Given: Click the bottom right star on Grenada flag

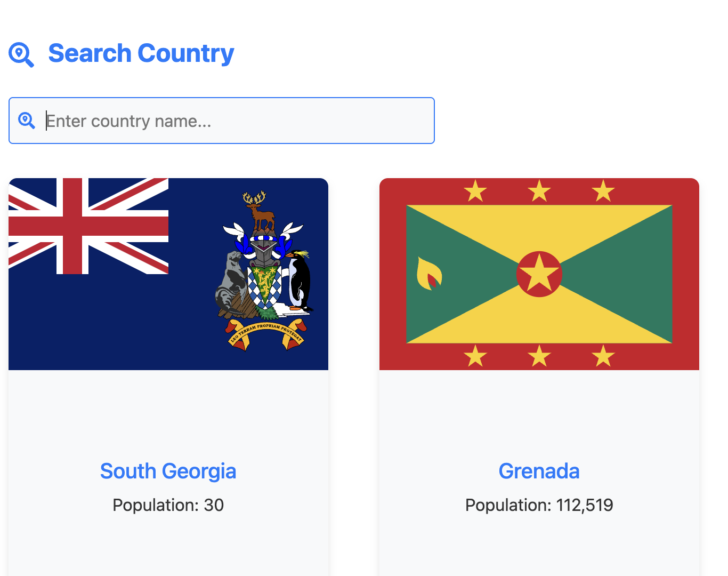Looking at the screenshot, I should click(x=603, y=355).
